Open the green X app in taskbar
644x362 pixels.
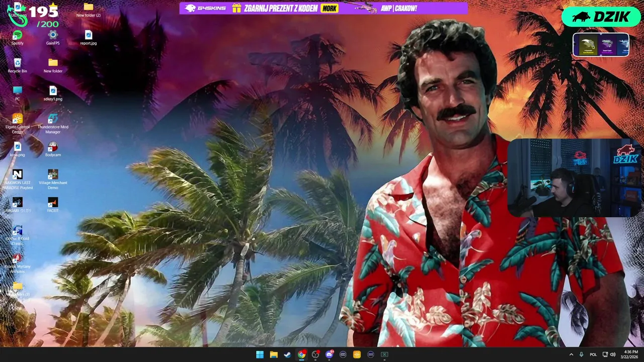point(384,354)
